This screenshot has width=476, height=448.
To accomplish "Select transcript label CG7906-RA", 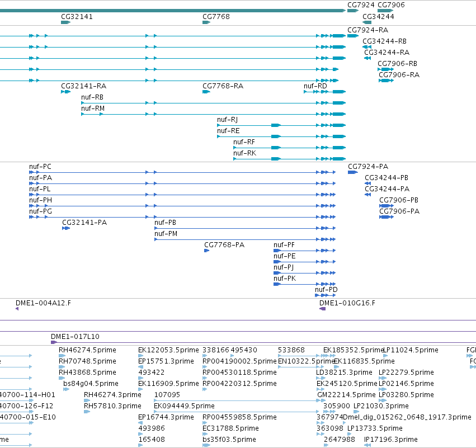I will tap(399, 75).
